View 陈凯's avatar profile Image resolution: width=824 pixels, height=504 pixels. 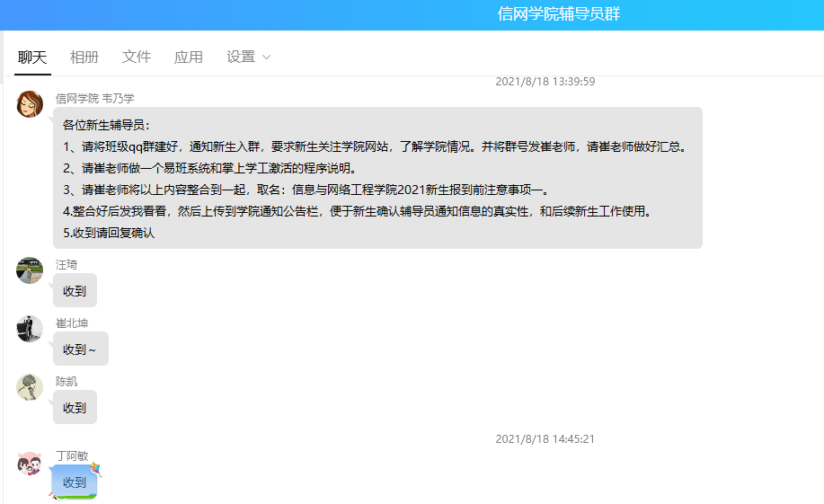coord(30,387)
